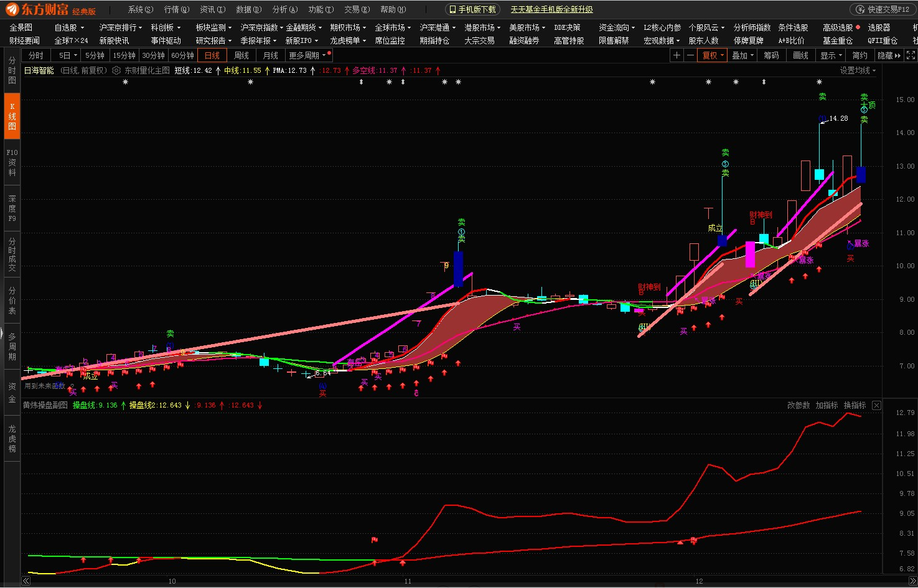The height and width of the screenshot is (588, 918).
Task: Open 龙虎榜 sidebar item
Action: pyautogui.click(x=12, y=439)
